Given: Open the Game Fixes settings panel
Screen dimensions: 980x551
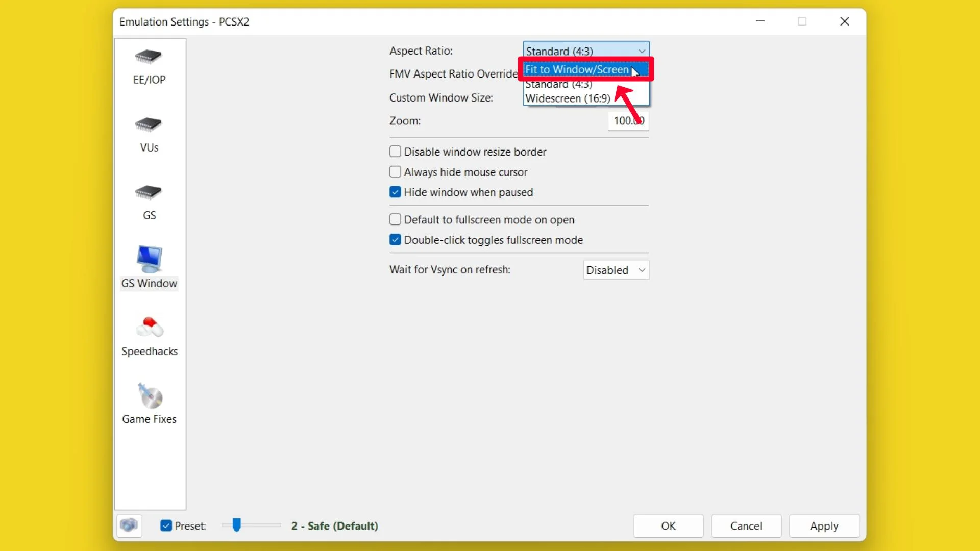Looking at the screenshot, I should pyautogui.click(x=149, y=402).
